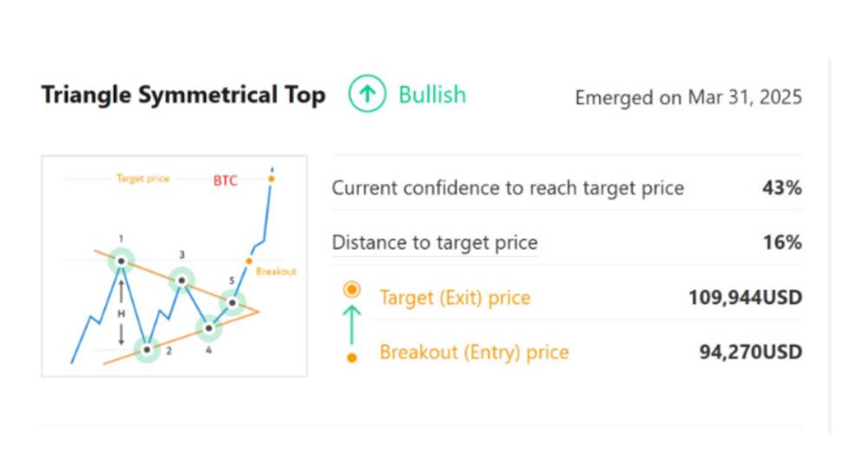Click the Emerged on Mar 31, 2025 text
The image size is (868, 453).
tap(688, 97)
